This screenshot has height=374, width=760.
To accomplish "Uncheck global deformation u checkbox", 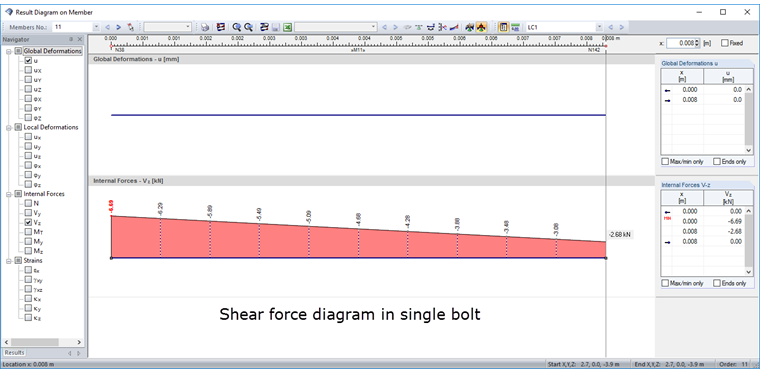I will 28,61.
